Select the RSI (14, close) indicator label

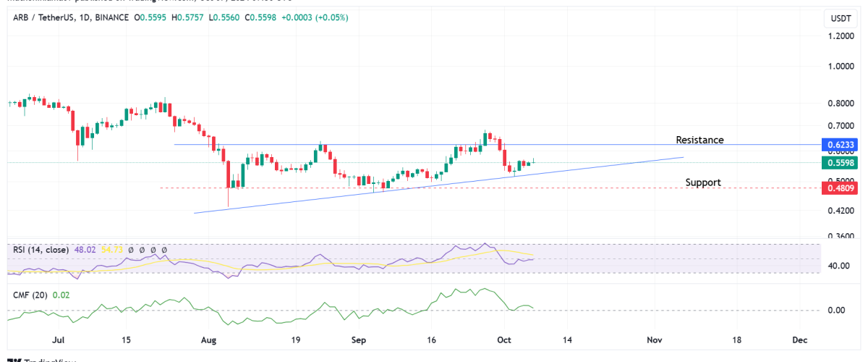[x=41, y=250]
